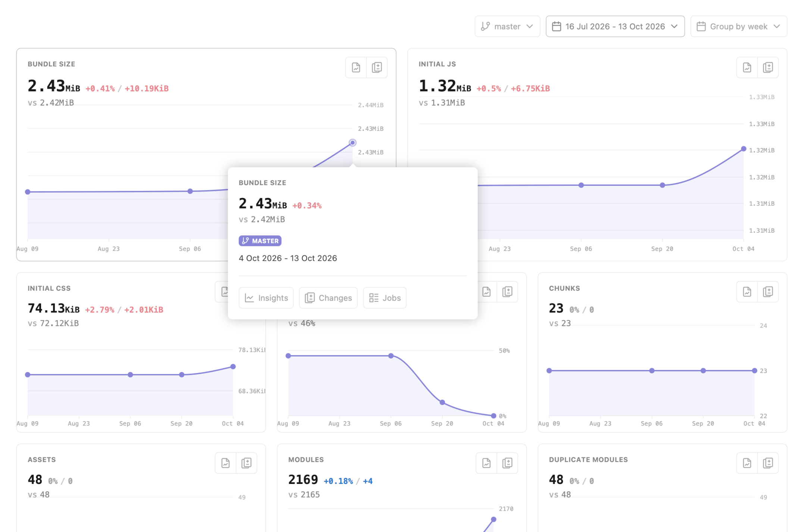This screenshot has width=799, height=532.
Task: Click the calendar icon in date range selector
Action: pos(556,26)
